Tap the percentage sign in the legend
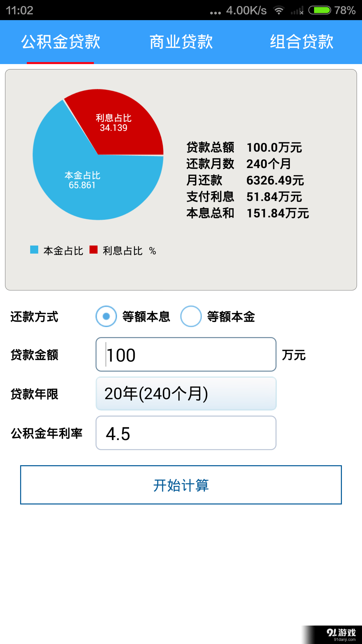Image resolution: width=362 pixels, height=644 pixels. click(x=153, y=250)
